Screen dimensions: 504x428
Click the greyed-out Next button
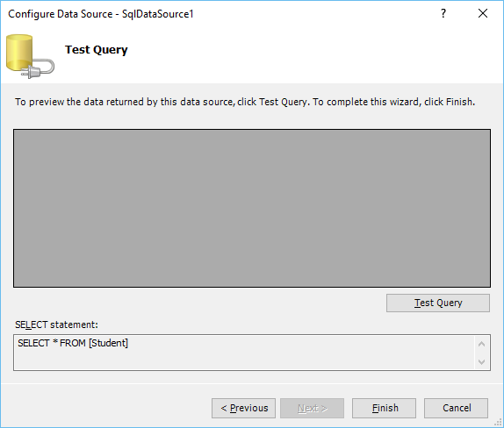tap(312, 408)
